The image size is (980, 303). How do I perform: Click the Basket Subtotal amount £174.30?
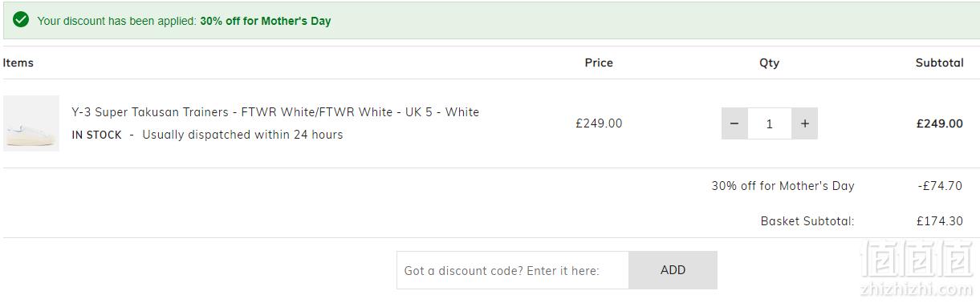[940, 221]
